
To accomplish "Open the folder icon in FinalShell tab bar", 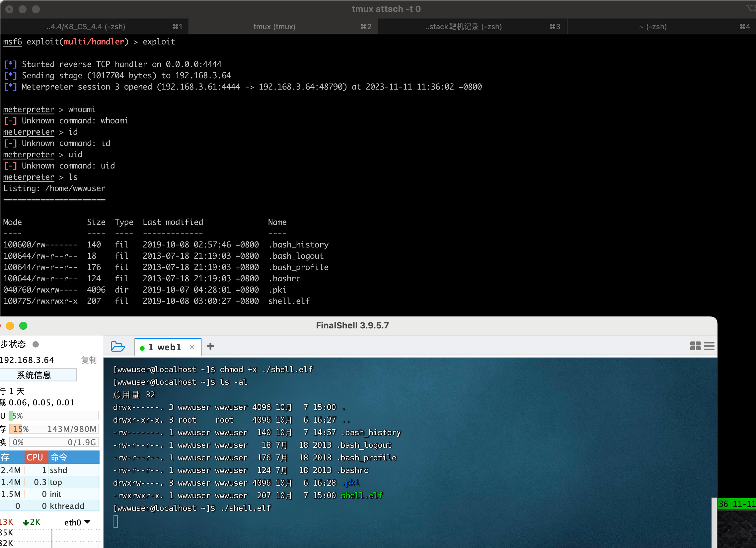I will (x=118, y=346).
